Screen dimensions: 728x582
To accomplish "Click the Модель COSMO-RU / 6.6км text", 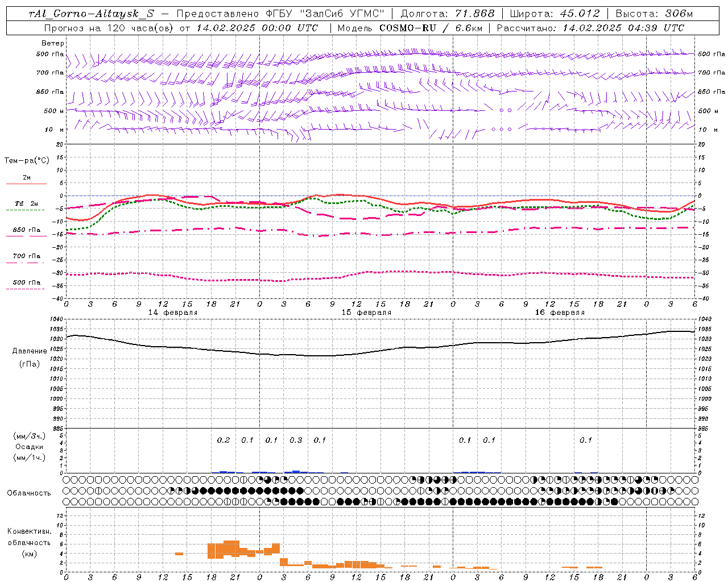I will [x=410, y=28].
